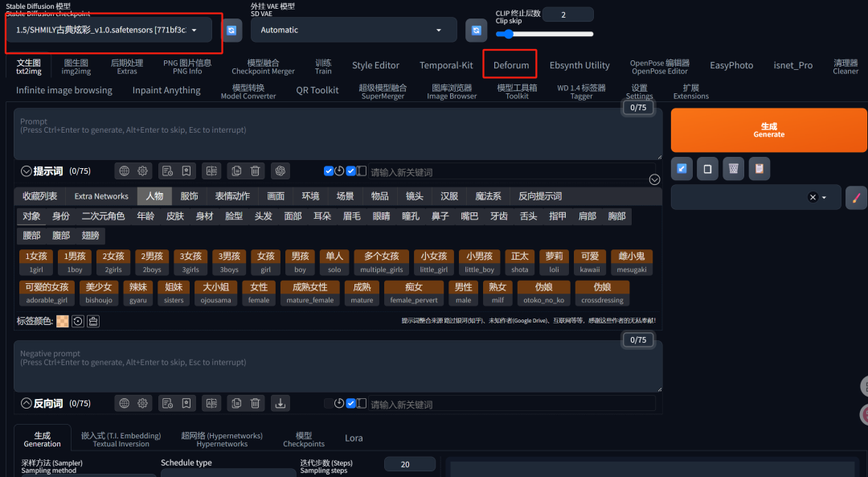Collapse the 提示词 section chevron
This screenshot has width=868, height=477.
click(26, 171)
